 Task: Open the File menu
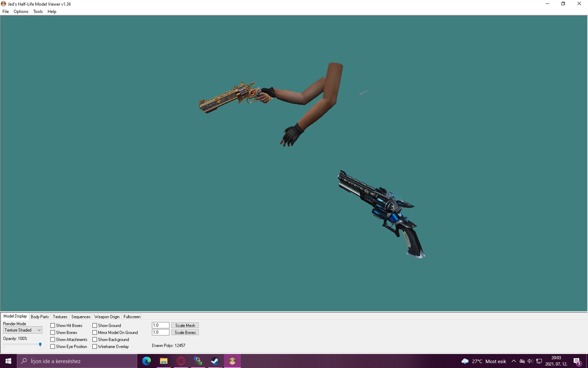pos(6,12)
